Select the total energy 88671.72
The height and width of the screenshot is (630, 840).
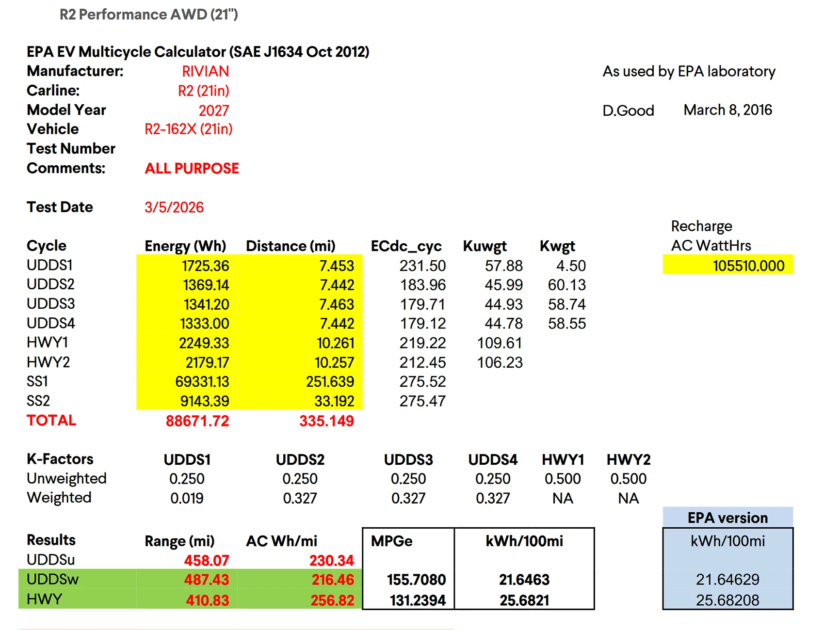click(197, 421)
